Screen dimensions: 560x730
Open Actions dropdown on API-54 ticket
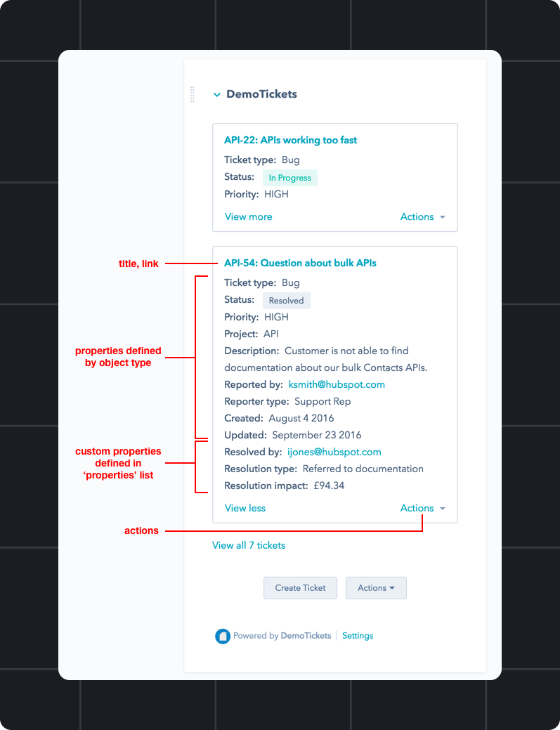(423, 508)
